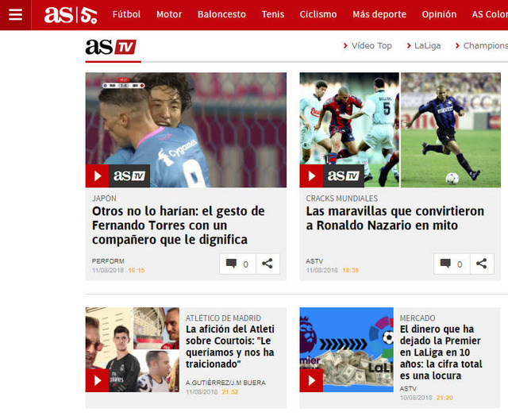Click the AS TV logo
The image size is (508, 420).
(110, 47)
